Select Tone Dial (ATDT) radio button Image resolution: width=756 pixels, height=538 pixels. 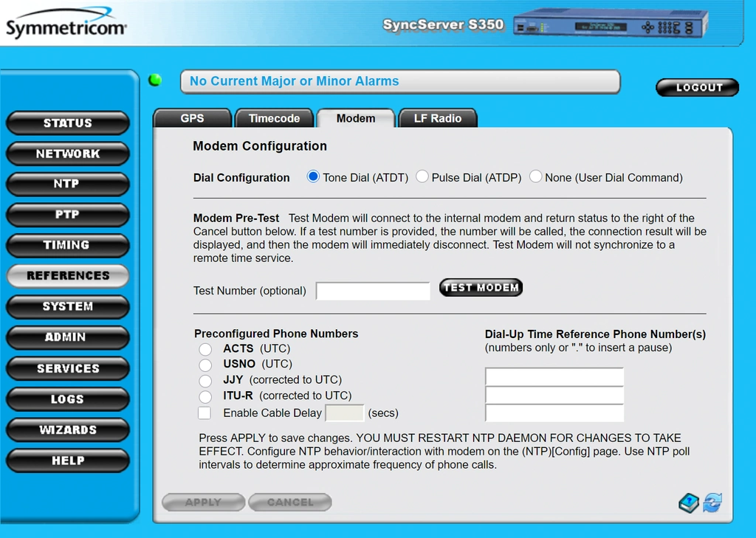pos(313,177)
